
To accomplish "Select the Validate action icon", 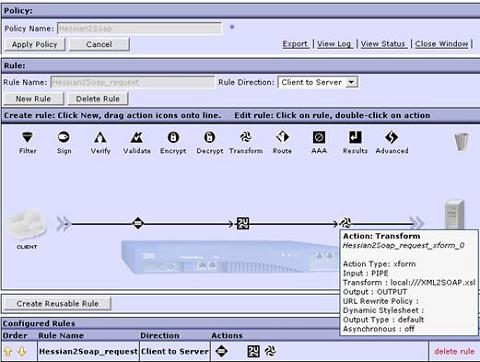I will [x=137, y=137].
